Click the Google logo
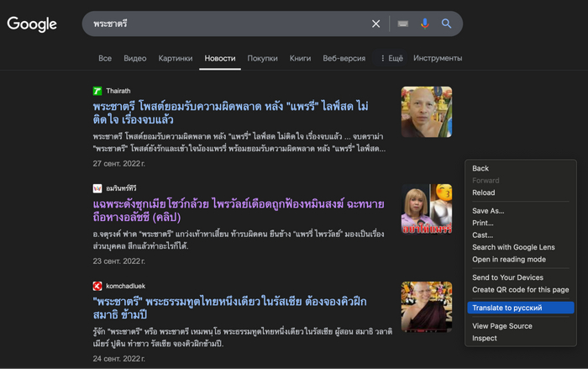Screen dimensions: 588x369 32,24
